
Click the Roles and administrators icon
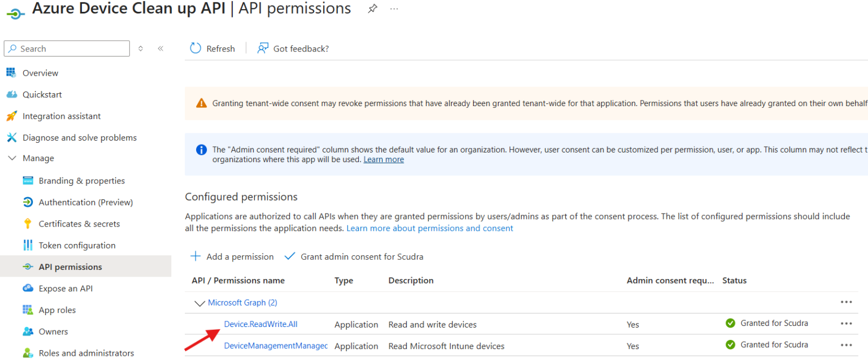coord(28,353)
